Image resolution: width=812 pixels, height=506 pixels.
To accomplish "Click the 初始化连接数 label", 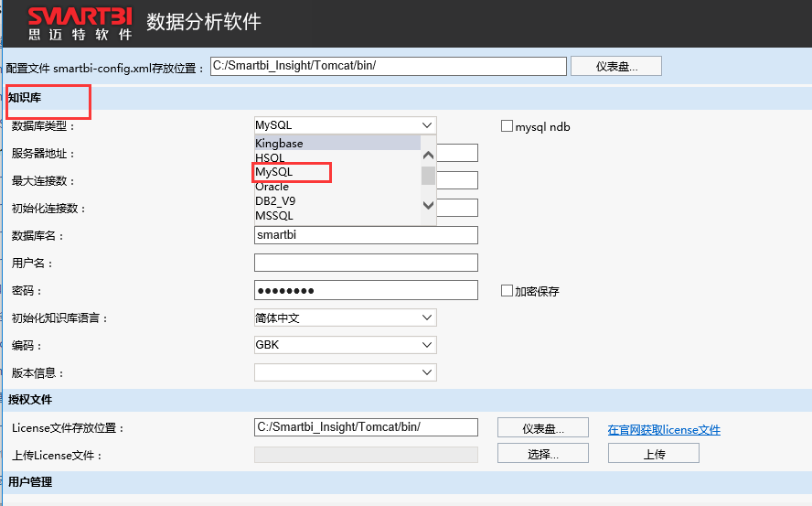I will tap(48, 209).
